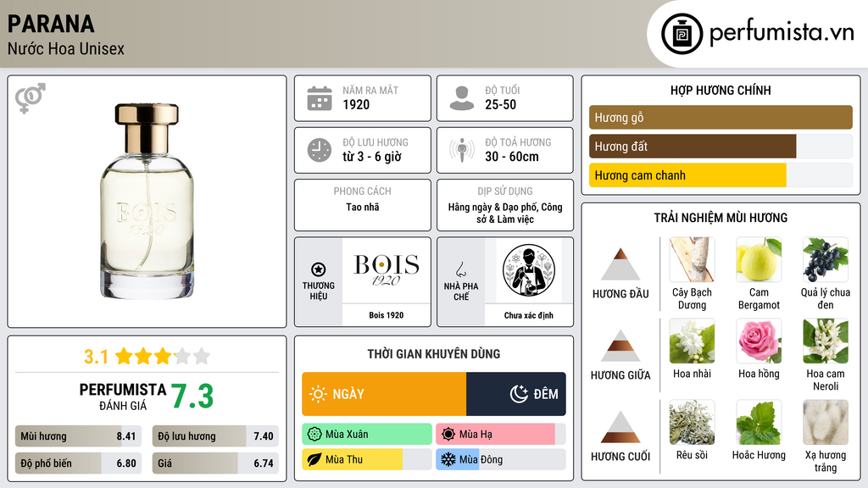Click the leaf icon next to Mùa Thu
Image resolution: width=868 pixels, height=488 pixels.
click(314, 459)
